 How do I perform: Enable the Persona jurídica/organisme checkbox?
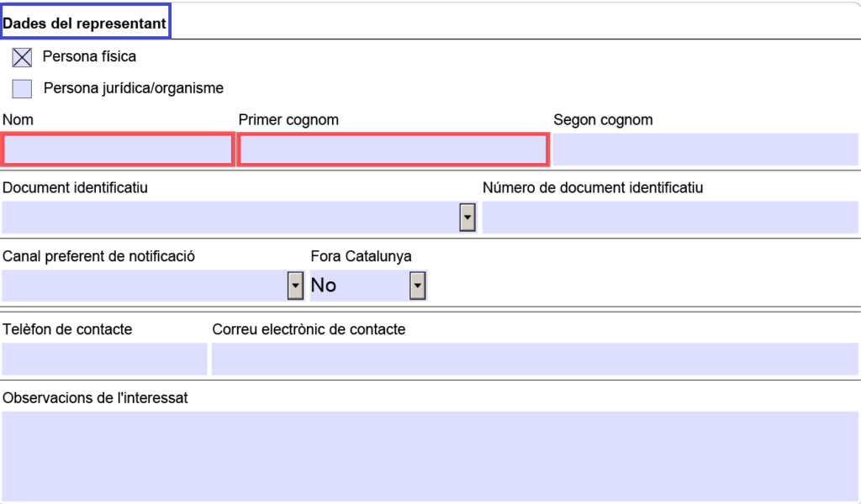(x=23, y=88)
